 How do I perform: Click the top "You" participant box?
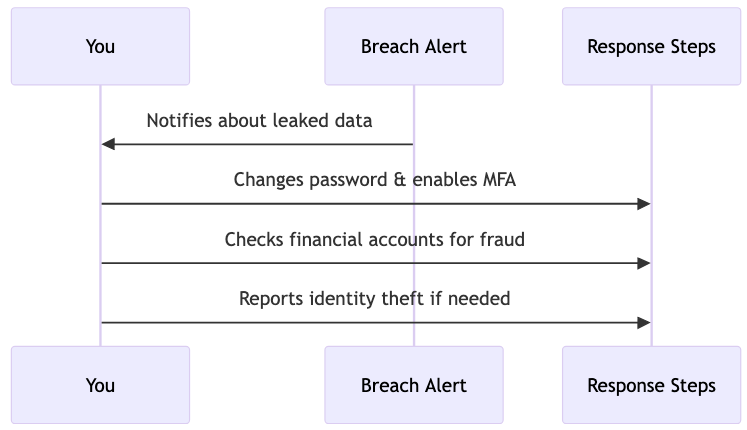tap(100, 46)
